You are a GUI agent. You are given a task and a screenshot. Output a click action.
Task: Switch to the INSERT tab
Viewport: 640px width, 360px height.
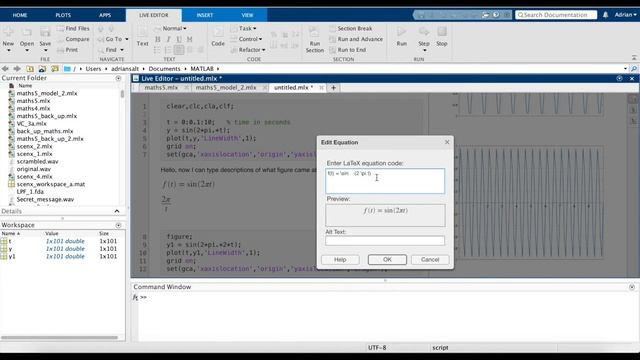coord(204,15)
